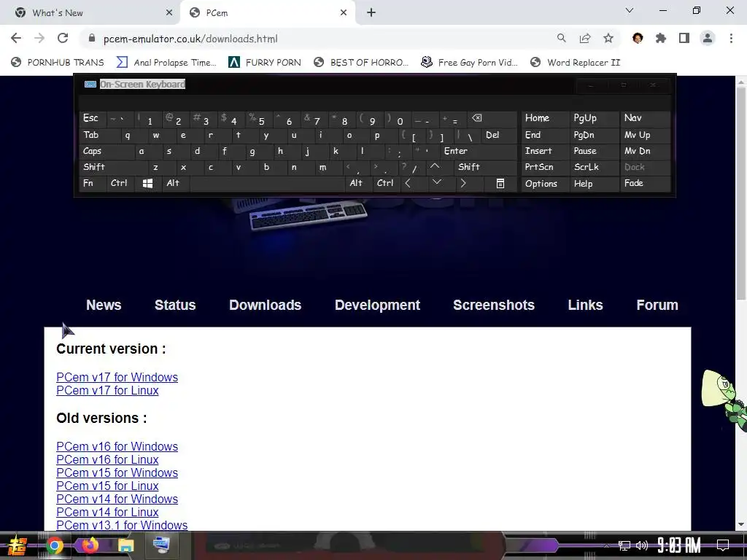Reload the PCem page
The height and width of the screenshot is (560, 747).
[x=63, y=39]
